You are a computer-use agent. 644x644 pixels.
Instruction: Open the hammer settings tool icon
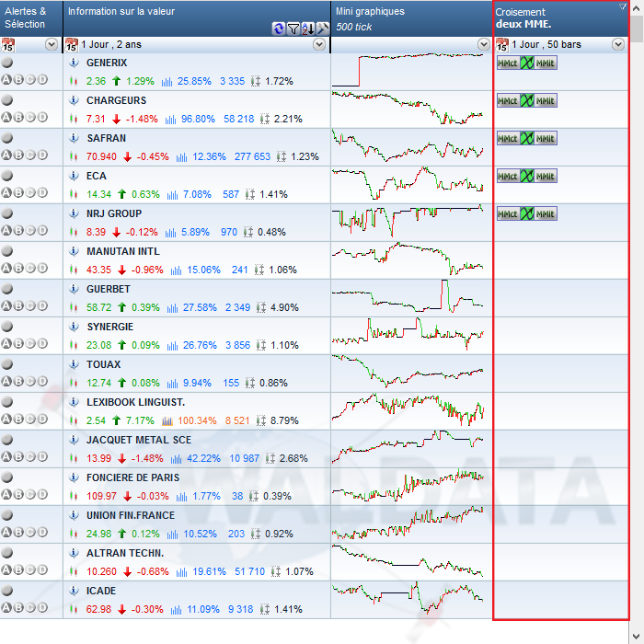(x=323, y=29)
